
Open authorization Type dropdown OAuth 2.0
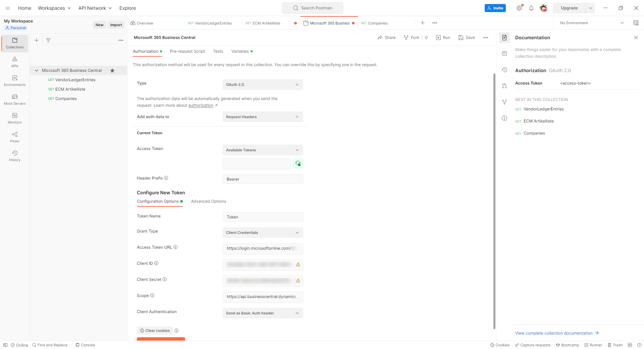[263, 85]
